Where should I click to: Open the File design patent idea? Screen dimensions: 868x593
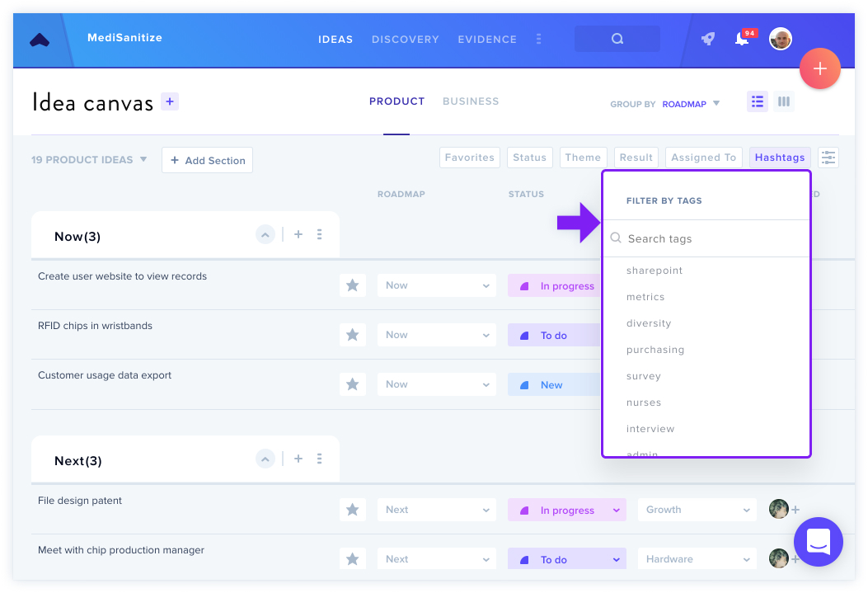point(80,501)
